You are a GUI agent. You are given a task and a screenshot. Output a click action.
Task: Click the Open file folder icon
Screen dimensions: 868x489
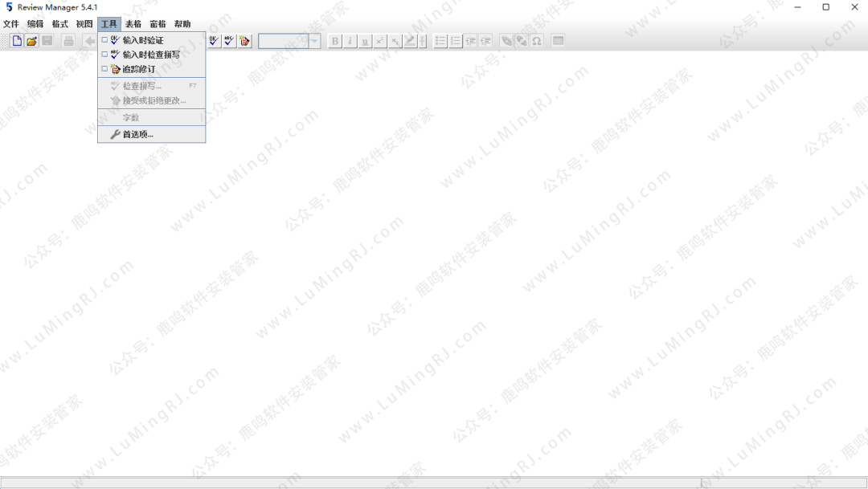31,41
